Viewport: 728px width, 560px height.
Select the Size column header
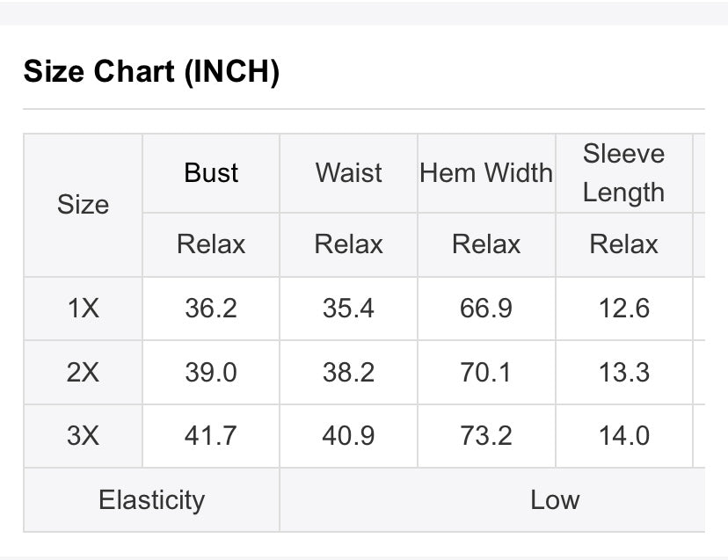coord(84,205)
